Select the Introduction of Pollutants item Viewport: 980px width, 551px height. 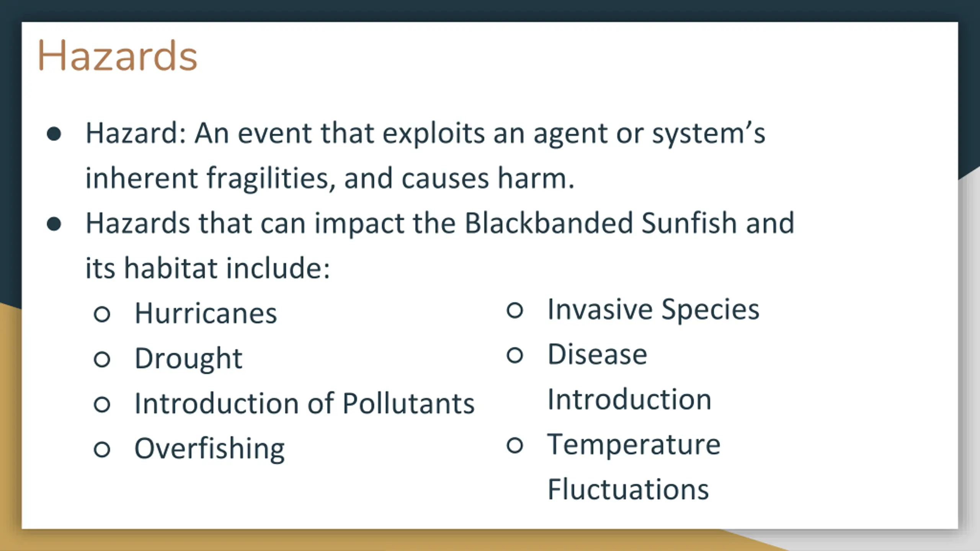(x=305, y=403)
